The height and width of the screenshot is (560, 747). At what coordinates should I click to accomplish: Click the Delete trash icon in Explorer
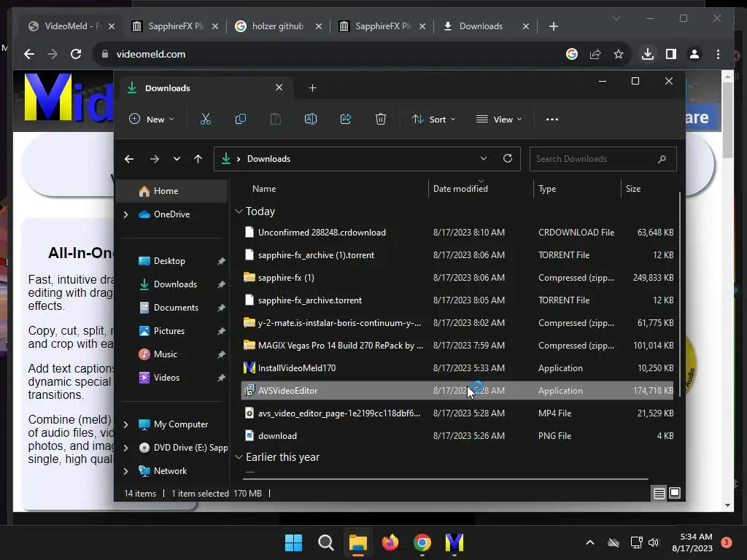[381, 119]
